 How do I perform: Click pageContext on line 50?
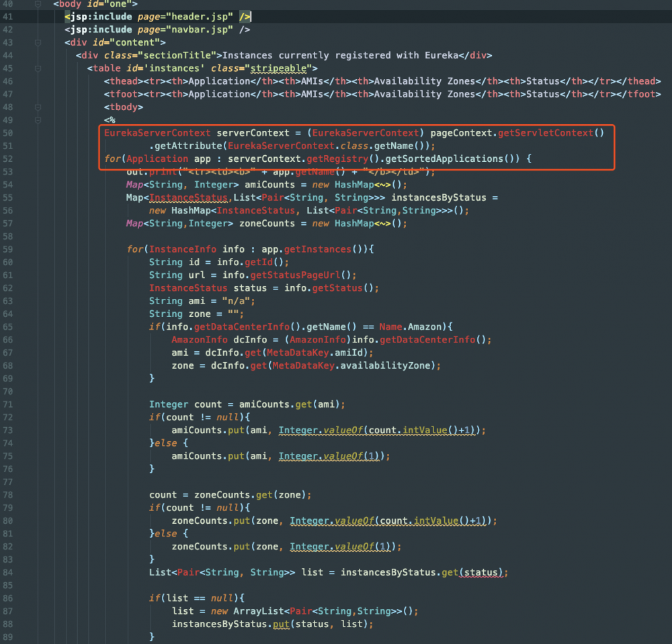461,133
